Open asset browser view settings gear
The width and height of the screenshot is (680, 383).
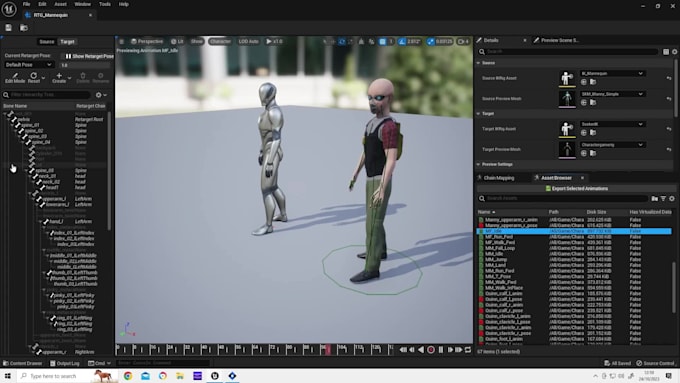click(x=672, y=198)
